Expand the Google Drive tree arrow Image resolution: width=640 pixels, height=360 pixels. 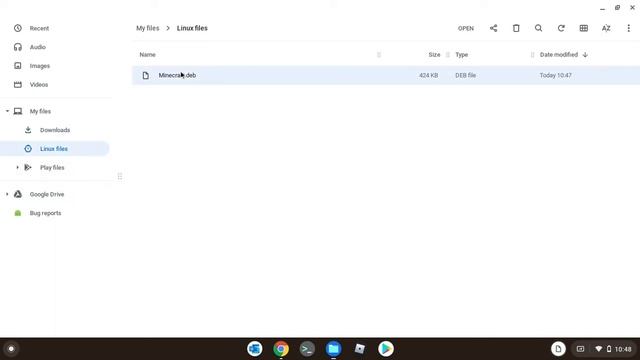click(x=7, y=194)
